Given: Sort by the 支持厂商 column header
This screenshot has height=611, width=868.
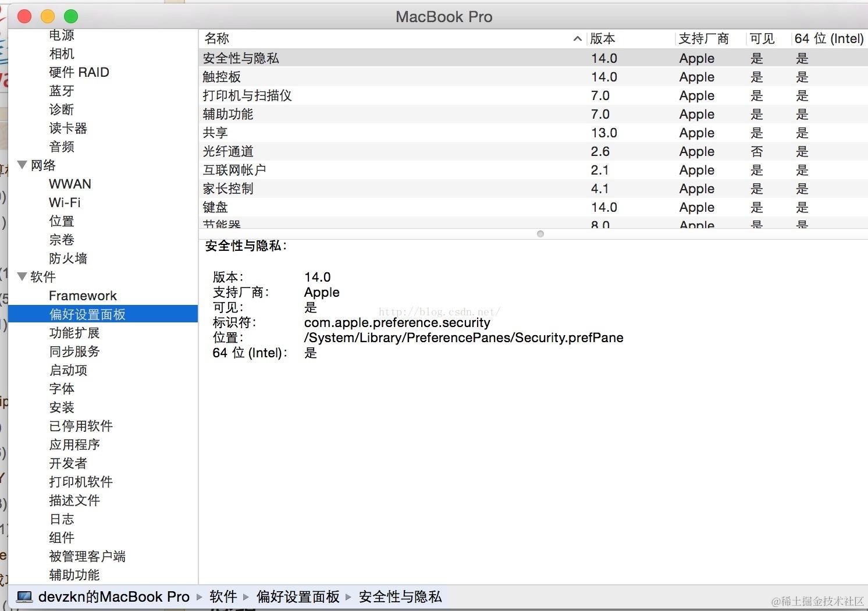Looking at the screenshot, I should point(710,38).
